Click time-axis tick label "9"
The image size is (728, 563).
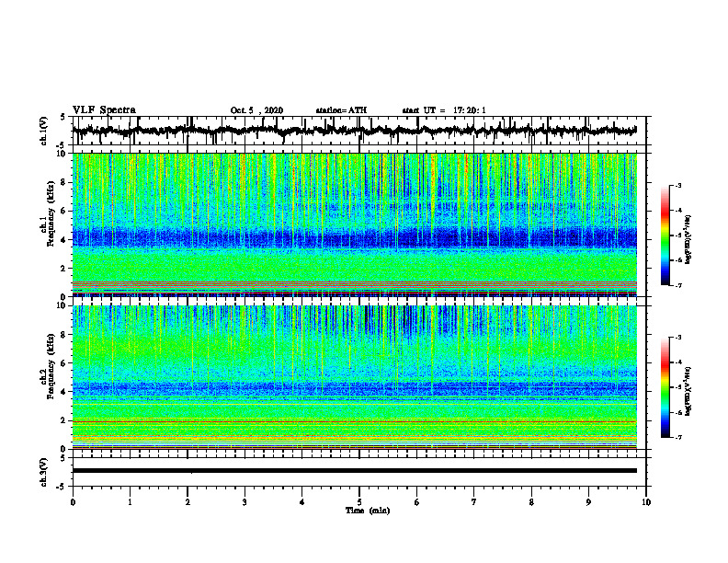[x=588, y=502]
